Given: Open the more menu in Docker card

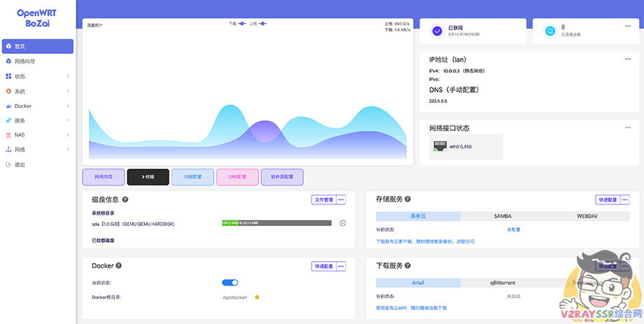Looking at the screenshot, I should pyautogui.click(x=342, y=266).
